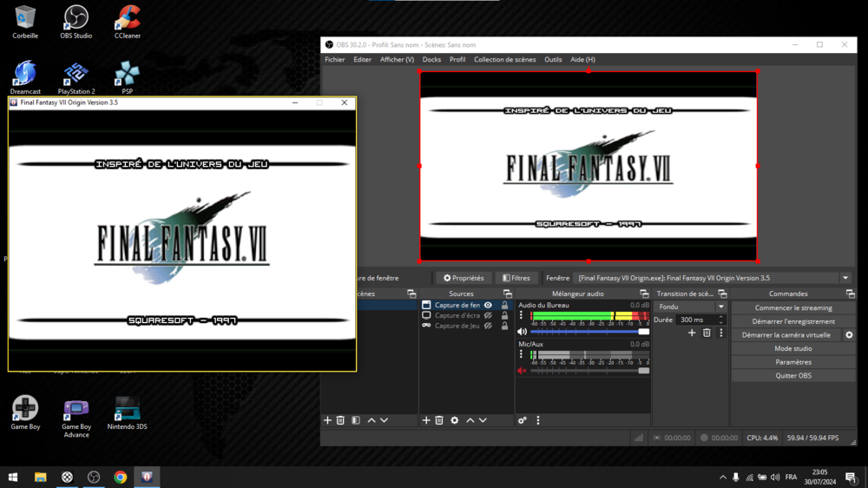Open Audio du Bureau three-dot options menu
The image size is (868, 488).
pos(521,316)
